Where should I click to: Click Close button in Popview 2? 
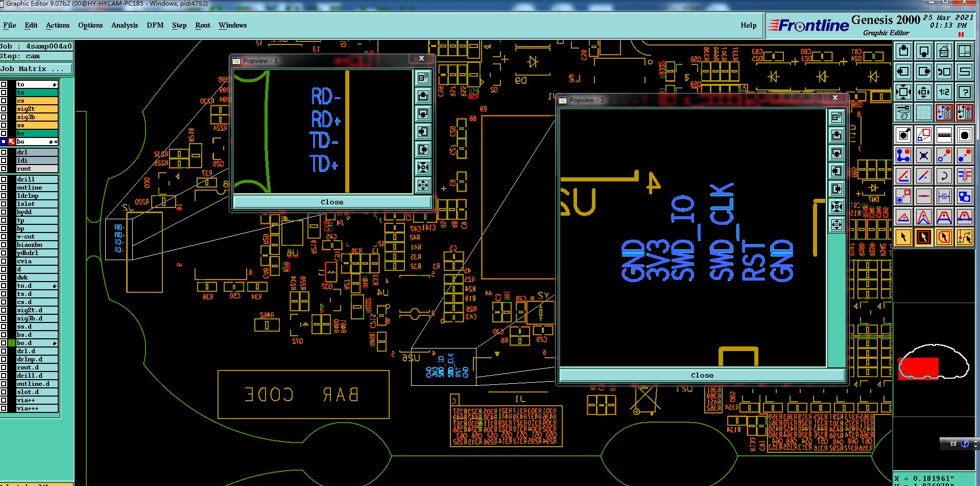(702, 375)
